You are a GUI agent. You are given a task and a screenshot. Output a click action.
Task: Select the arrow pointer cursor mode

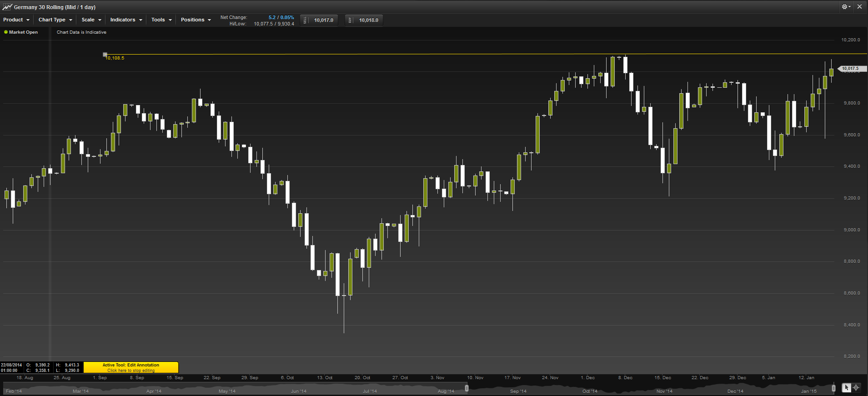(846, 388)
